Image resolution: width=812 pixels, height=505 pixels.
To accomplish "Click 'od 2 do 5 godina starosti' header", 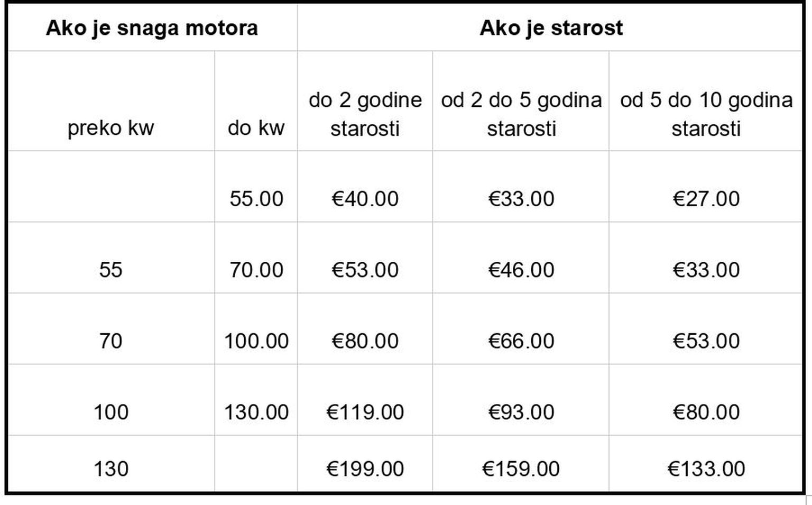I will pos(521,114).
